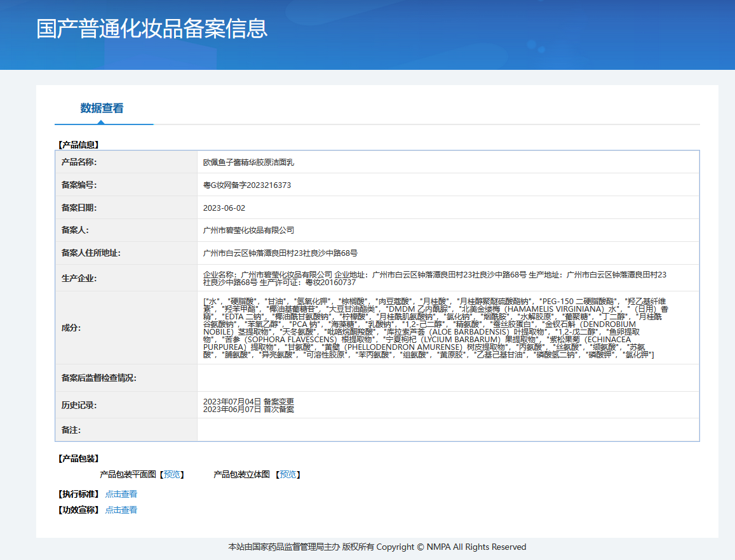The width and height of the screenshot is (735, 560).
Task: Open the 数据查看 tab
Action: tap(102, 108)
